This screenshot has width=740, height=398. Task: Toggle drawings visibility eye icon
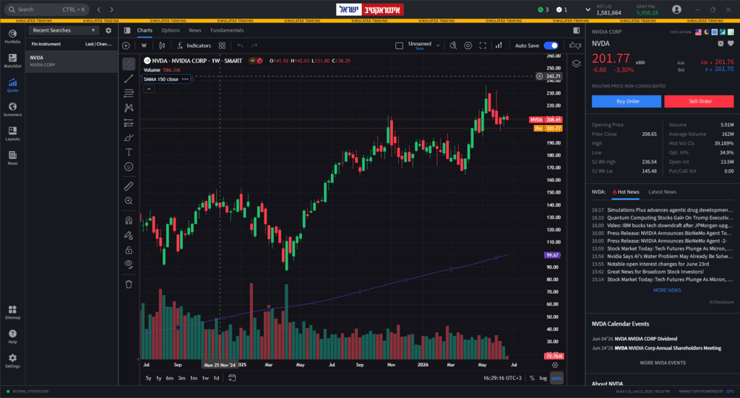coord(128,264)
